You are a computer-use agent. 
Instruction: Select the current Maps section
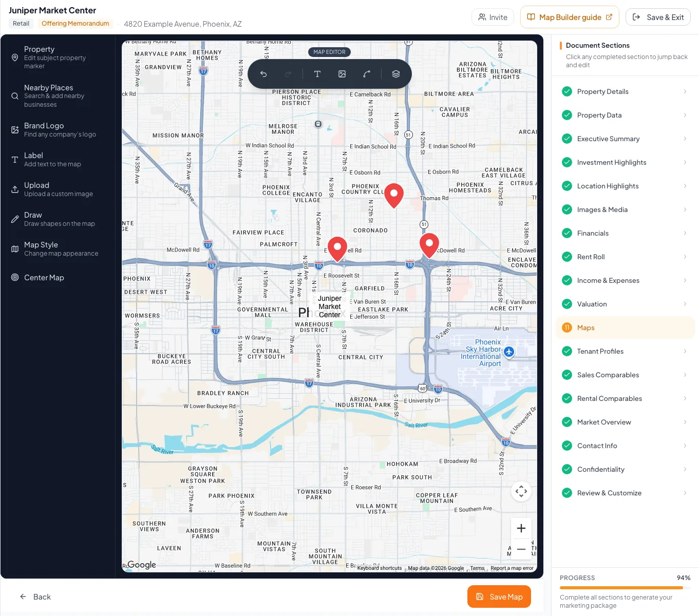[625, 328]
